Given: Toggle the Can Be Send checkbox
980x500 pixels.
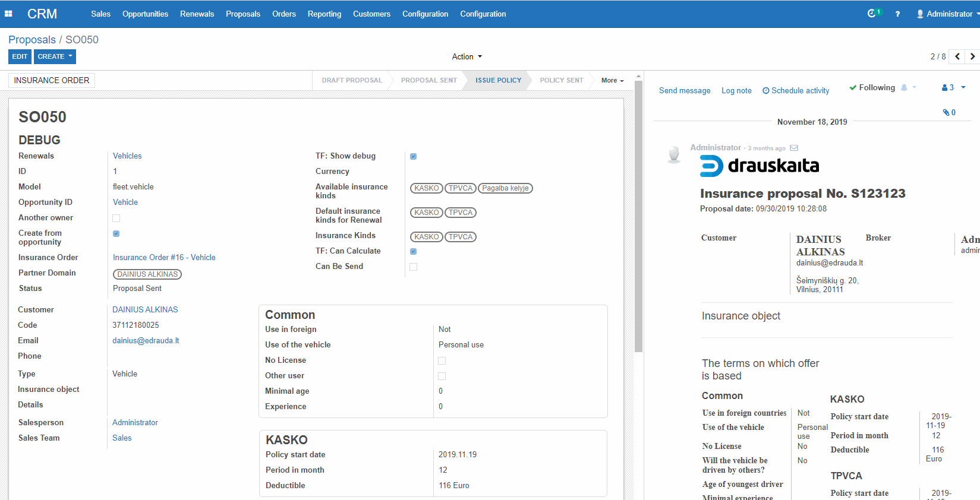Looking at the screenshot, I should (414, 267).
